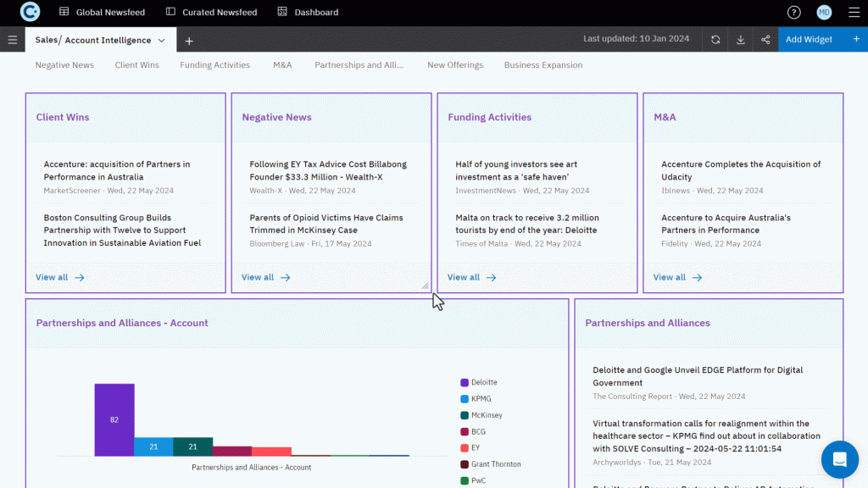868x488 pixels.
Task: Click the MD user avatar icon
Action: (823, 12)
